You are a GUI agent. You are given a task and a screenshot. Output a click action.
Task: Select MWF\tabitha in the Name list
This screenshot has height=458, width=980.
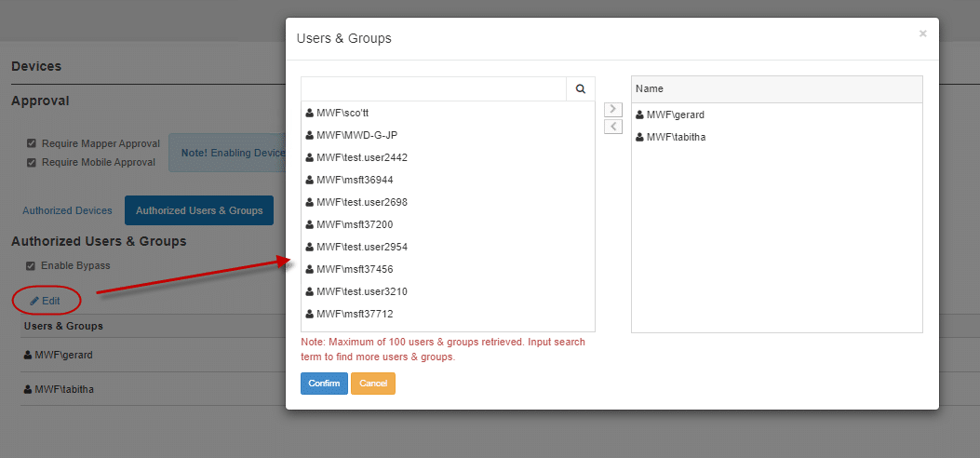coord(676,138)
